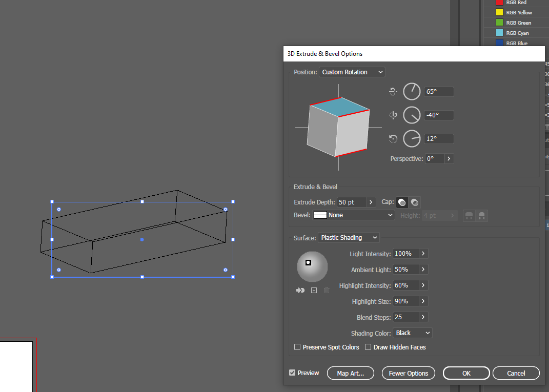Move selected light to back of object
549x392 pixels.
(x=300, y=291)
